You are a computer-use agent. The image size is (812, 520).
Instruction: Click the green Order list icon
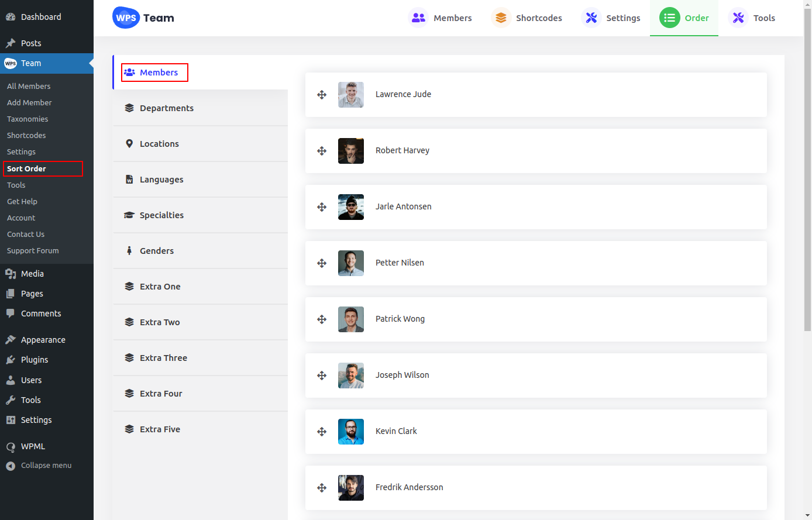(669, 18)
